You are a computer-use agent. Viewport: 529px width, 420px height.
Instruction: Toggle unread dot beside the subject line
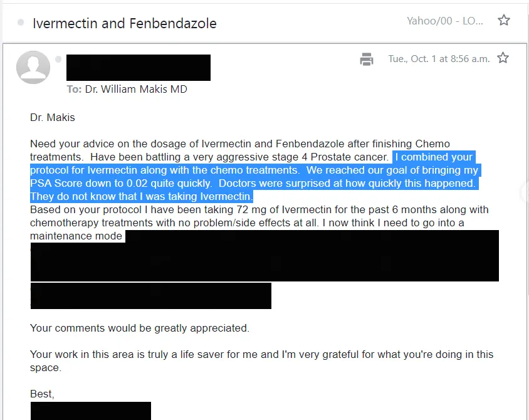[21, 23]
